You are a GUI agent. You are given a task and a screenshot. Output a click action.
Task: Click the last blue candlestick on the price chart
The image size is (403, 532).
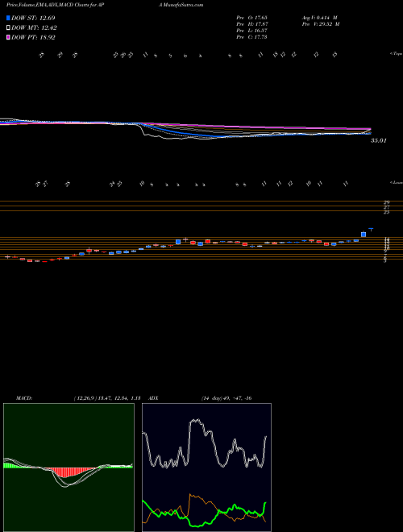pos(371,230)
